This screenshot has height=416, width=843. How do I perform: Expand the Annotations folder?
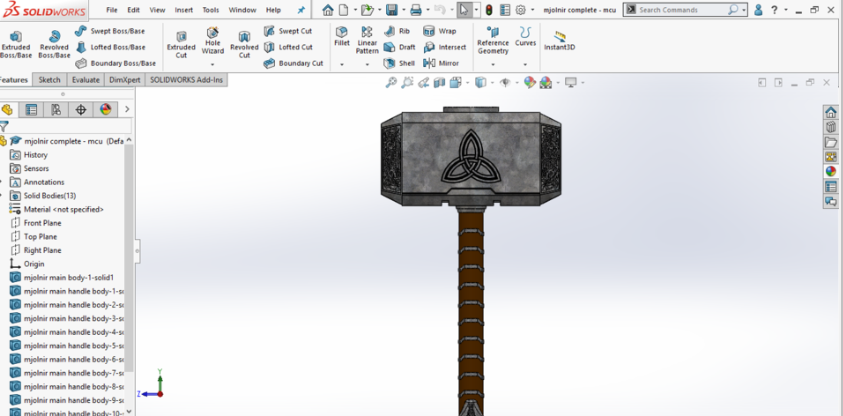coord(1,182)
